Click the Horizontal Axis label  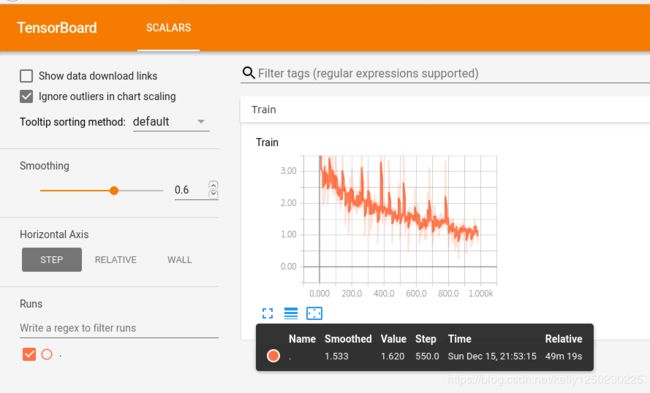coord(54,235)
